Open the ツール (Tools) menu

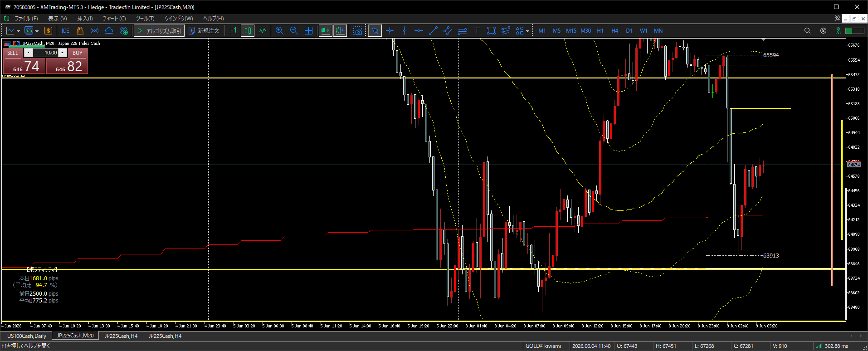tap(145, 19)
